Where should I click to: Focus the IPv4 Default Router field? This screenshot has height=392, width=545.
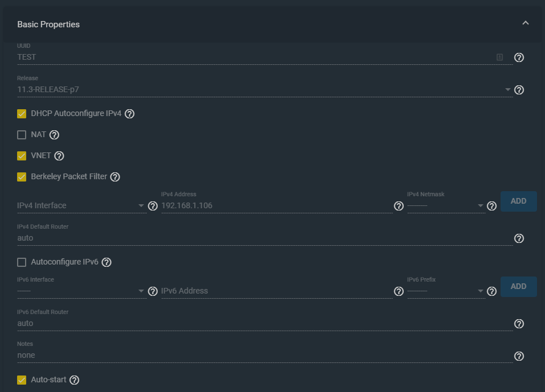[265, 238]
